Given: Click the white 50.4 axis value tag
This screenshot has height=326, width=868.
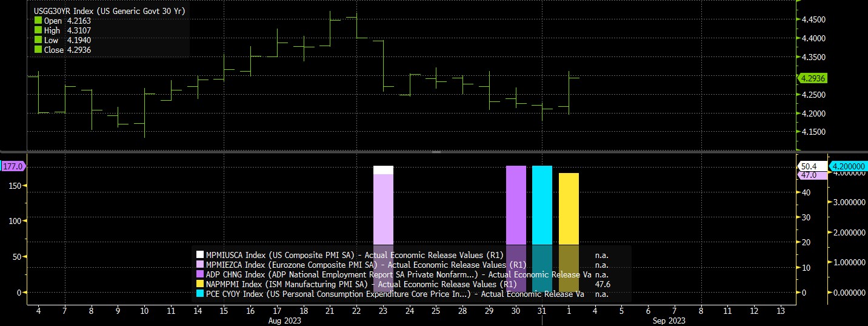Looking at the screenshot, I should 809,166.
